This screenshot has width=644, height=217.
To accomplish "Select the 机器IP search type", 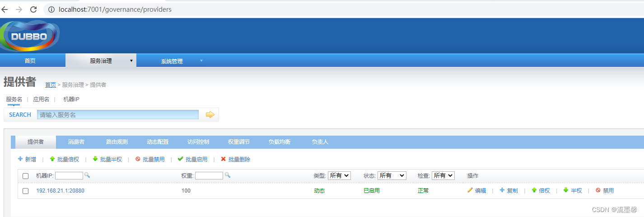I will coord(71,99).
